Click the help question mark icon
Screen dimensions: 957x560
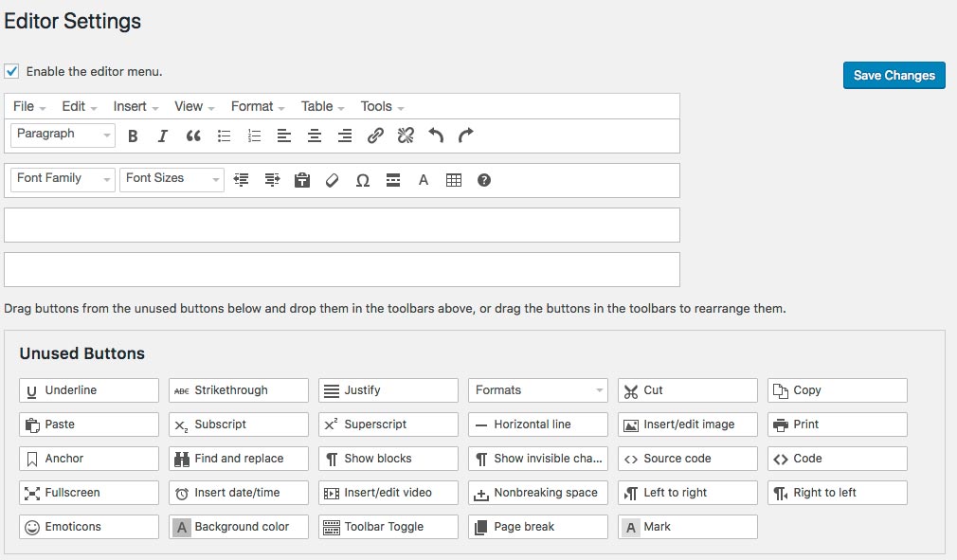coord(484,180)
